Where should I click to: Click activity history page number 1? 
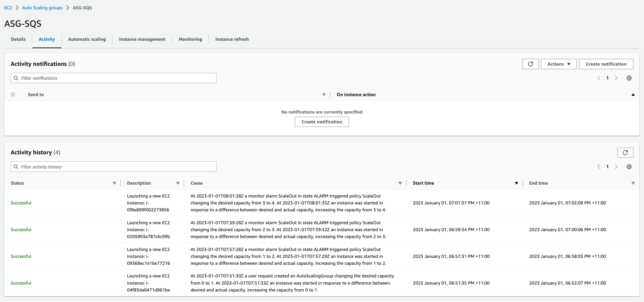[x=607, y=167]
